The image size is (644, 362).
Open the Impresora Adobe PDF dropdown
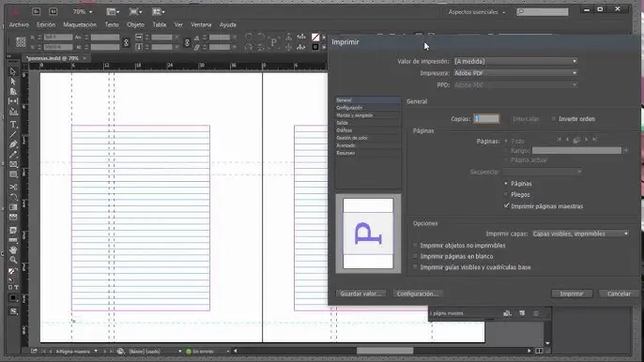pos(515,73)
